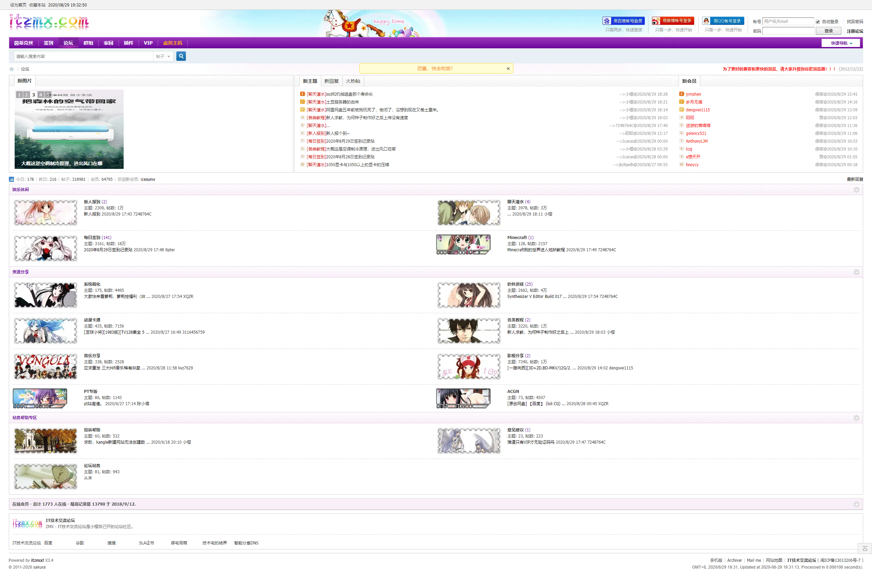Open the 快捷导航 dropdown
Image resolution: width=872 pixels, height=588 pixels.
coord(841,43)
